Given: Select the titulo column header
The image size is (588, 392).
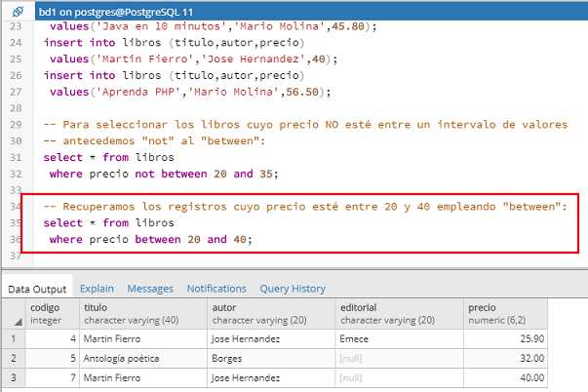Looking at the screenshot, I should (143, 314).
